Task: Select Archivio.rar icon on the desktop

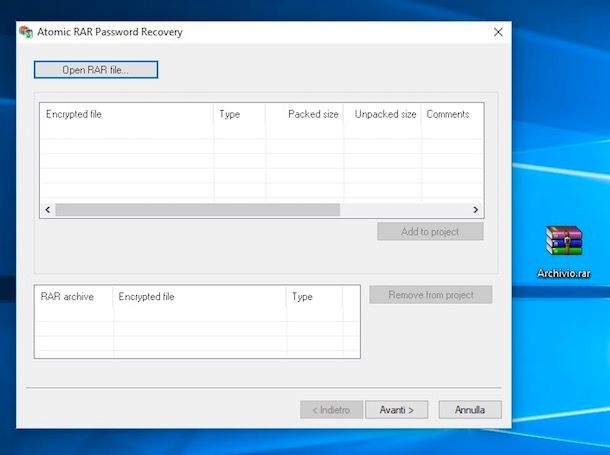Action: point(564,240)
